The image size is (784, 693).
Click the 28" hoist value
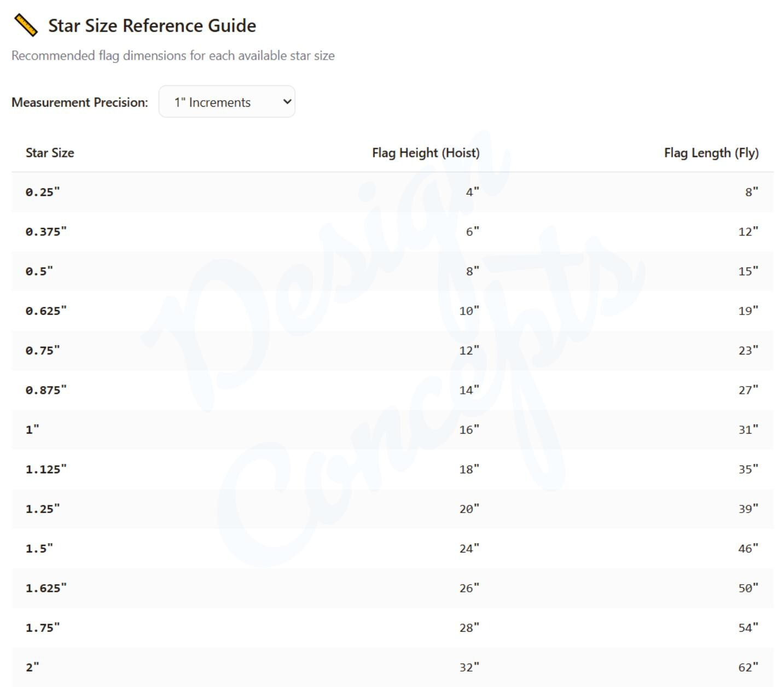point(469,628)
